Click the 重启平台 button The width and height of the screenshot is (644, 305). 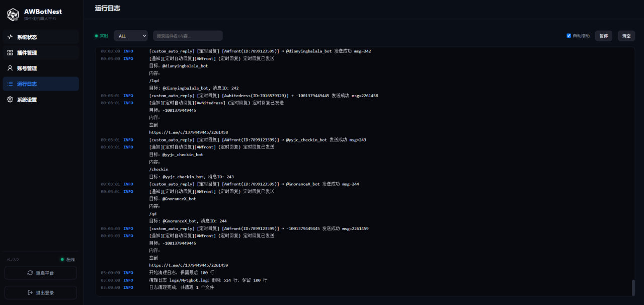point(41,273)
